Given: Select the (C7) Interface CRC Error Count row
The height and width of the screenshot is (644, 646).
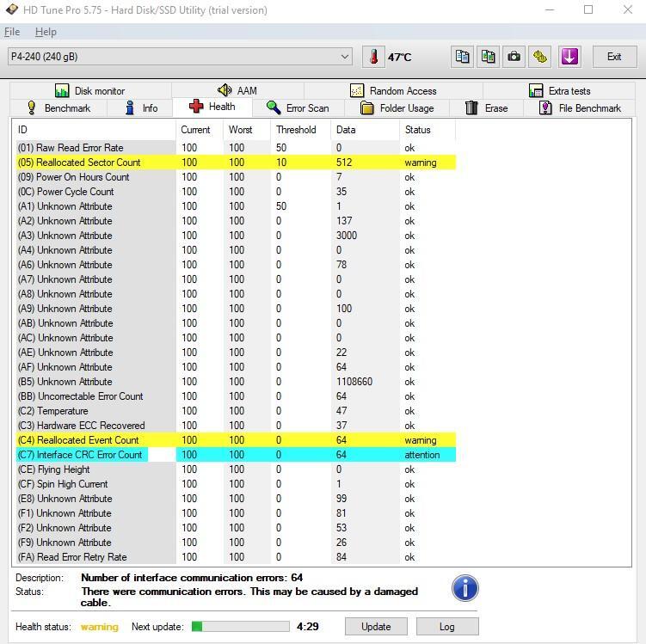Looking at the screenshot, I should (236, 455).
